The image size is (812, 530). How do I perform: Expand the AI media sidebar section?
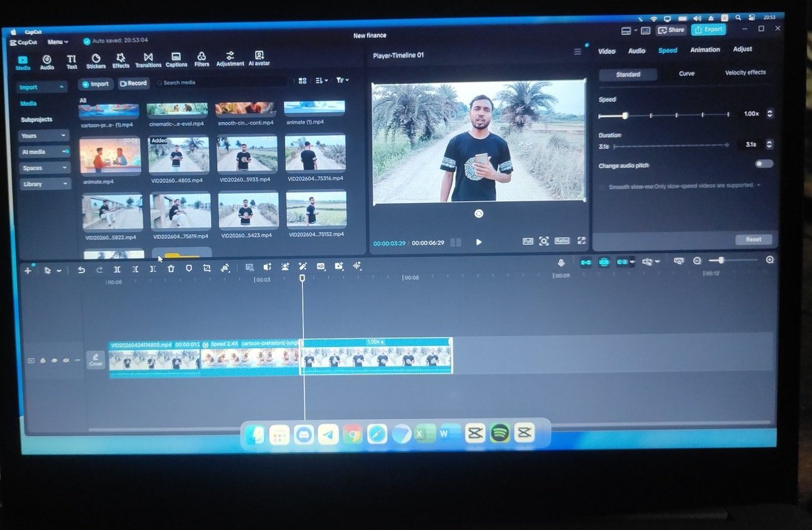(x=44, y=152)
